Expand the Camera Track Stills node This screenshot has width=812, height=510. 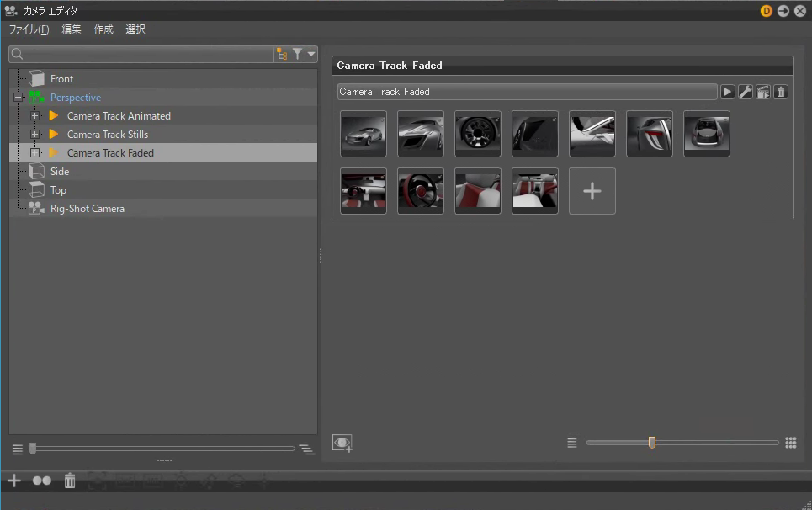(x=35, y=135)
